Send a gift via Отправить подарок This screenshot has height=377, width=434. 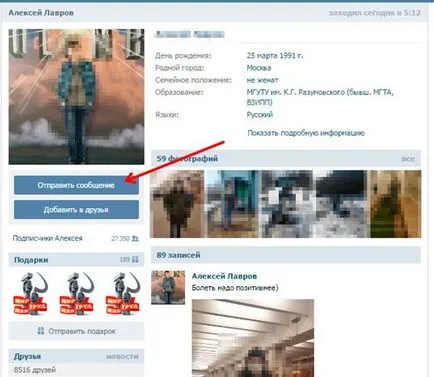(x=76, y=331)
